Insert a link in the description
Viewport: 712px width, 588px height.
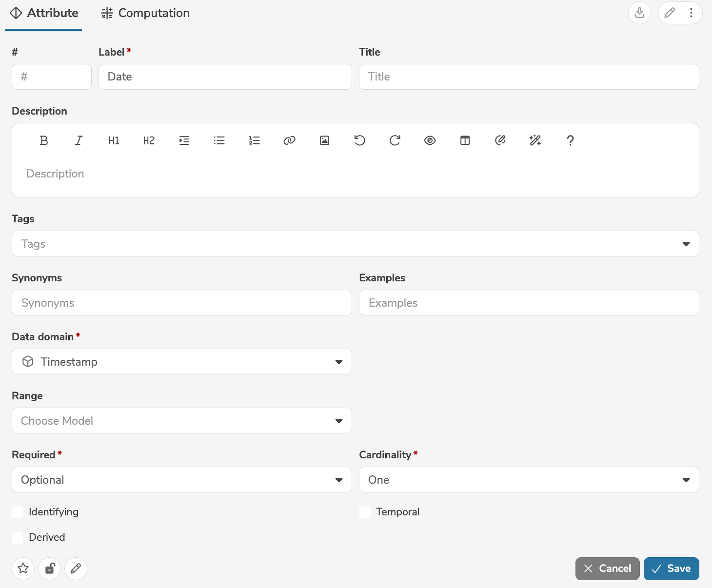289,141
